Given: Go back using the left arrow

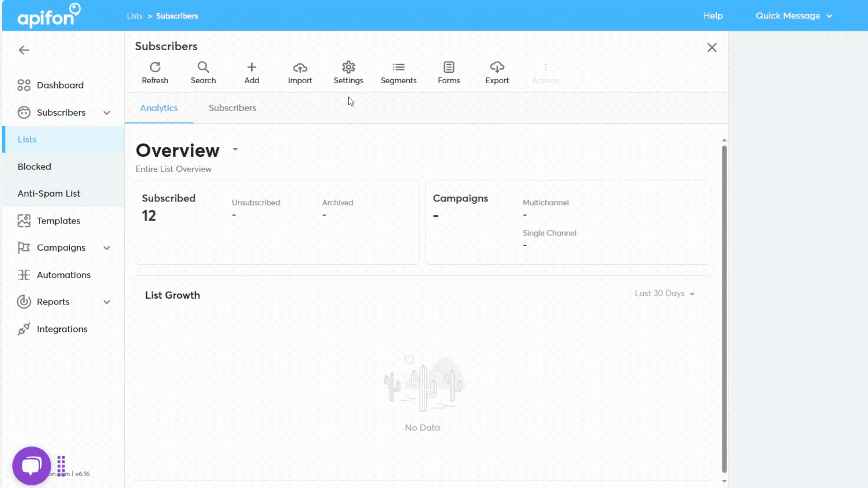Looking at the screenshot, I should (x=24, y=50).
